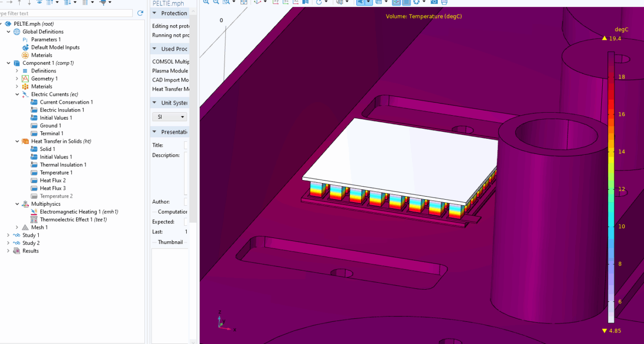The image size is (644, 344).
Task: Click the zoom in magnifier icon
Action: coord(206,2)
